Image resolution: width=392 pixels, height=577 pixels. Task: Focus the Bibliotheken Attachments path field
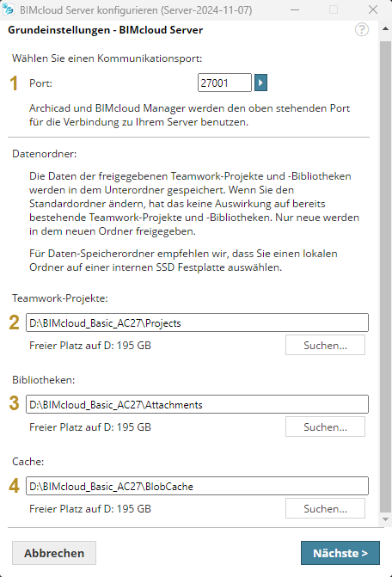coord(197,404)
